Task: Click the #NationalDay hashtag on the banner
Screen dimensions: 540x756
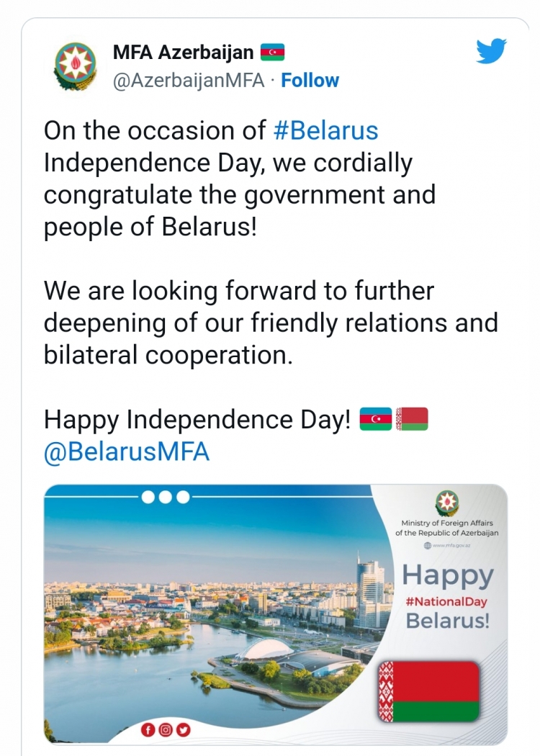Action: tap(446, 601)
